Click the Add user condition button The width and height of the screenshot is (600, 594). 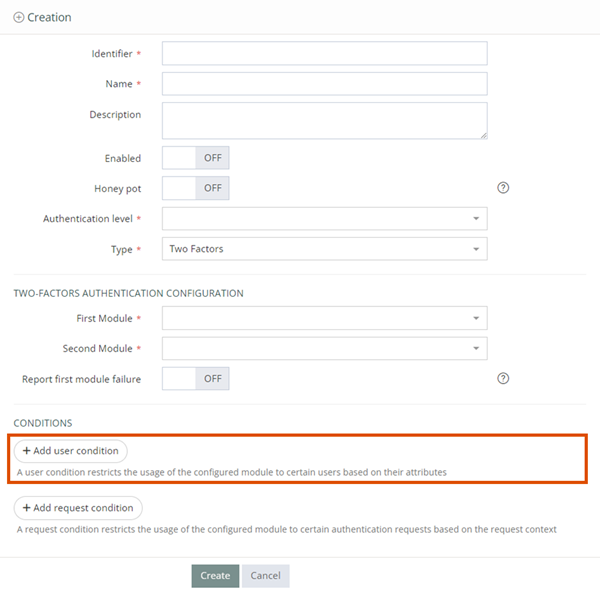[x=70, y=451]
